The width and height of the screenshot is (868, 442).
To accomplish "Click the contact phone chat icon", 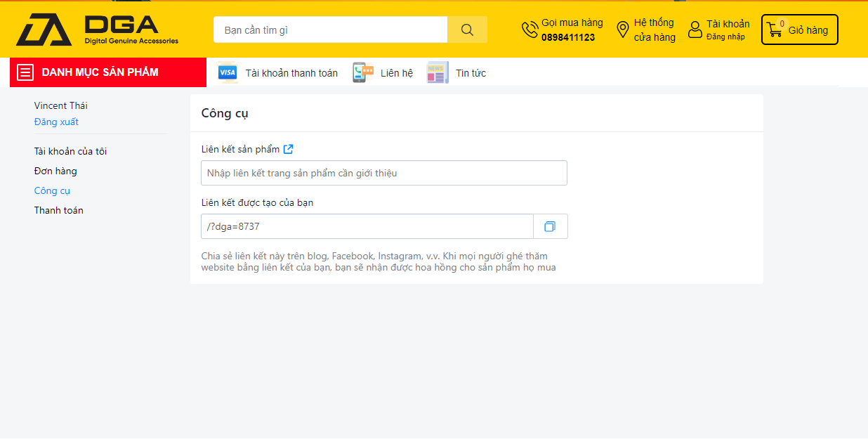I will pyautogui.click(x=362, y=72).
